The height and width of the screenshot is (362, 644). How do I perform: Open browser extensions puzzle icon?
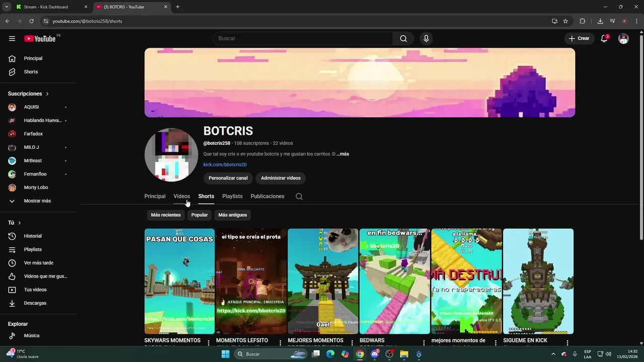583,21
